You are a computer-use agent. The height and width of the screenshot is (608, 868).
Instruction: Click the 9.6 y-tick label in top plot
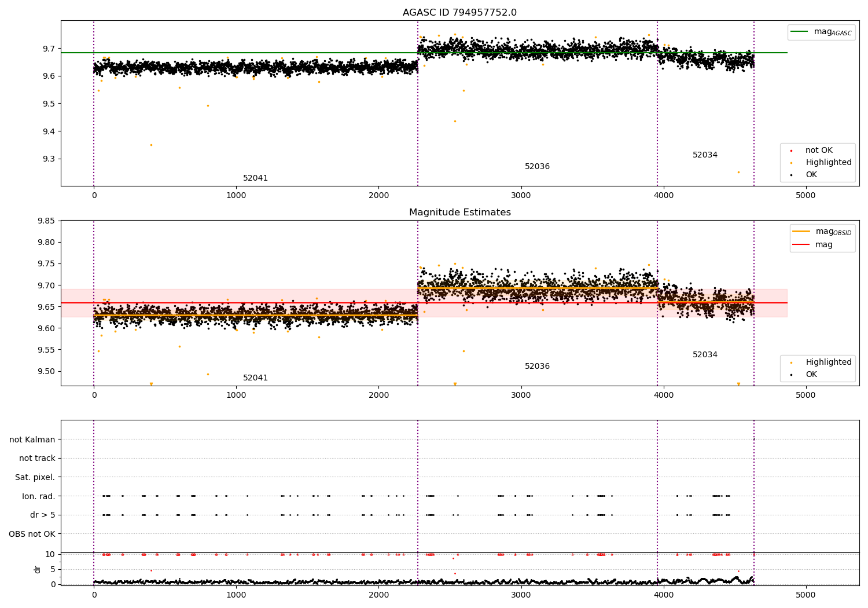click(49, 76)
